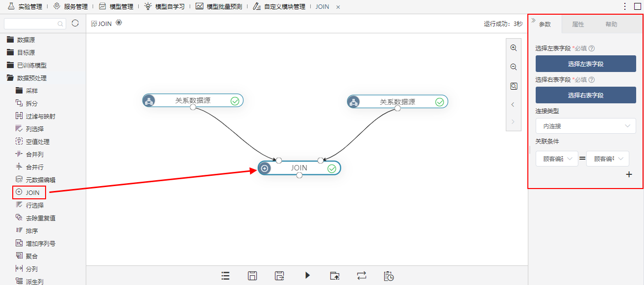
Task: Click the folder upload icon in bottom toolbar
Action: click(x=334, y=275)
